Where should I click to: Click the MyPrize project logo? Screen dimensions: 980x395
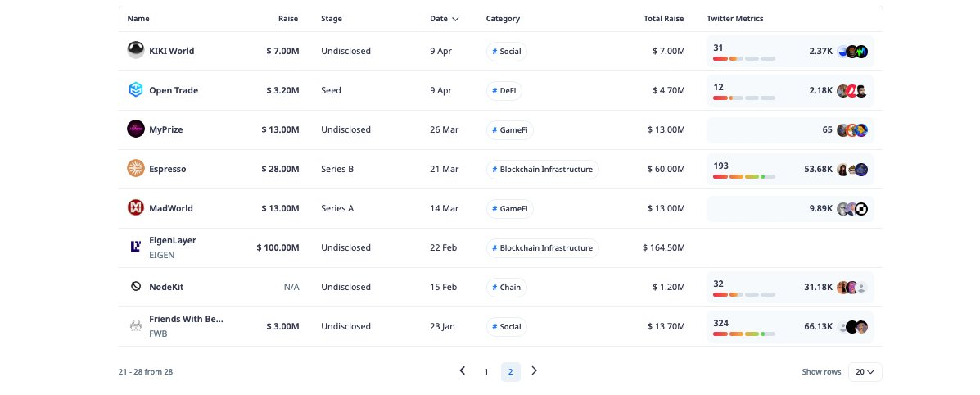click(x=136, y=129)
